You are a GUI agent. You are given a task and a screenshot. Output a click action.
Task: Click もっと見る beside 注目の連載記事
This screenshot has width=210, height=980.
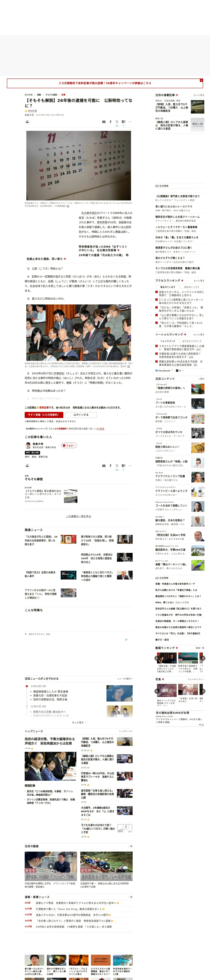click(199, 95)
